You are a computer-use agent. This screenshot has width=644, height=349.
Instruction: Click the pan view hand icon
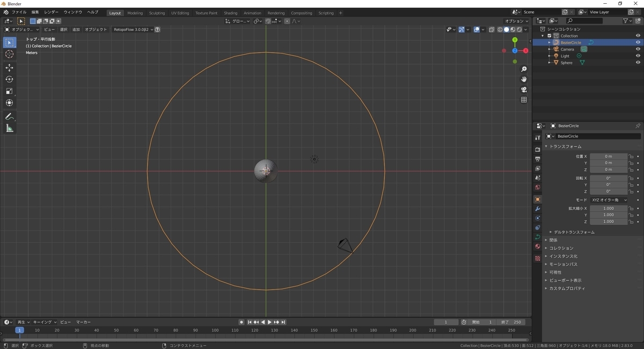(x=524, y=79)
